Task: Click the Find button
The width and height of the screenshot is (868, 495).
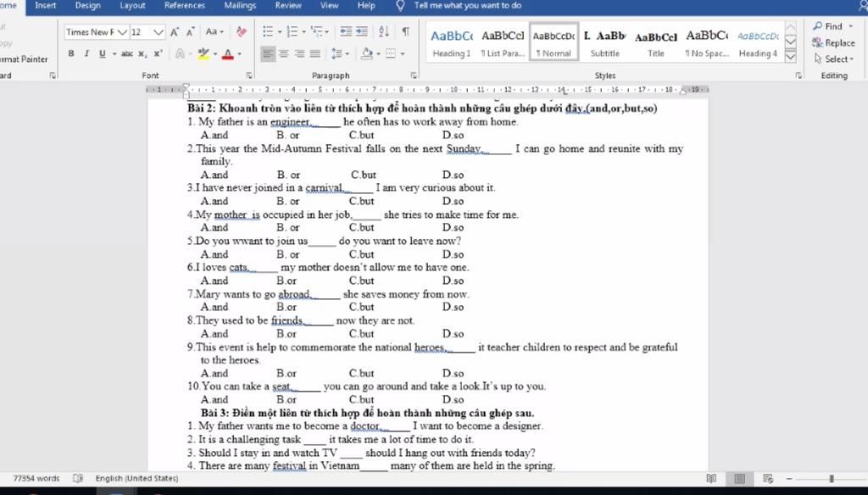Action: coord(833,26)
